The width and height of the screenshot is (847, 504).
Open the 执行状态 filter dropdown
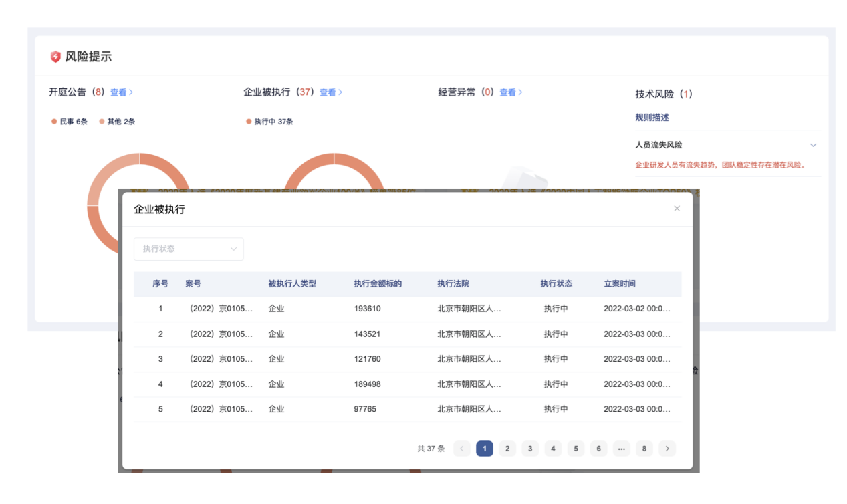click(x=189, y=249)
